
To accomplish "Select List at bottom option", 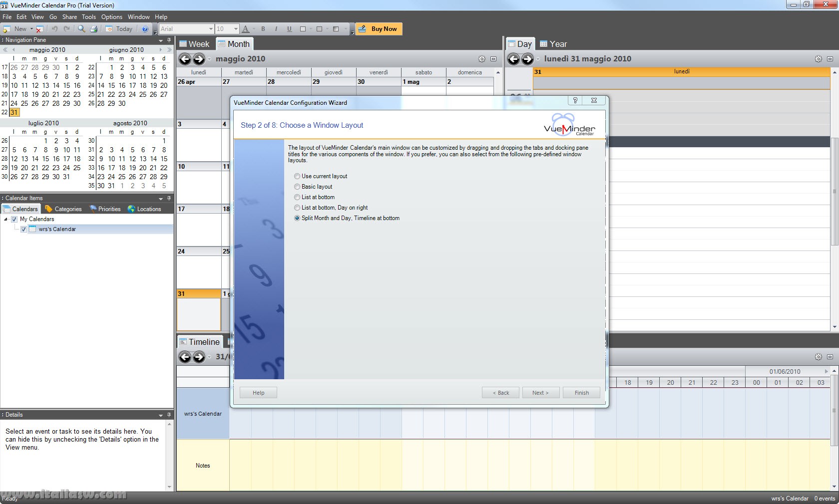I will [x=315, y=197].
